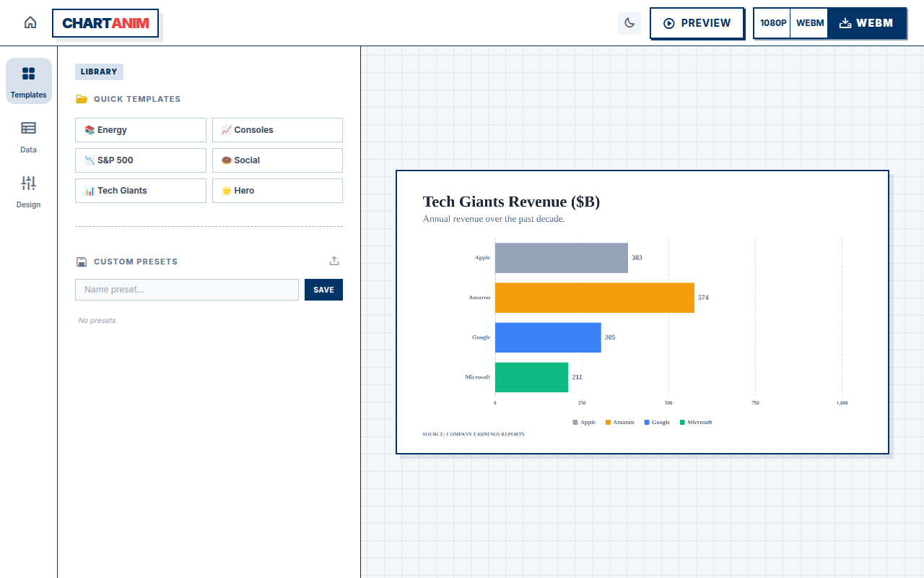Toggle dark mode with moon icon

629,23
